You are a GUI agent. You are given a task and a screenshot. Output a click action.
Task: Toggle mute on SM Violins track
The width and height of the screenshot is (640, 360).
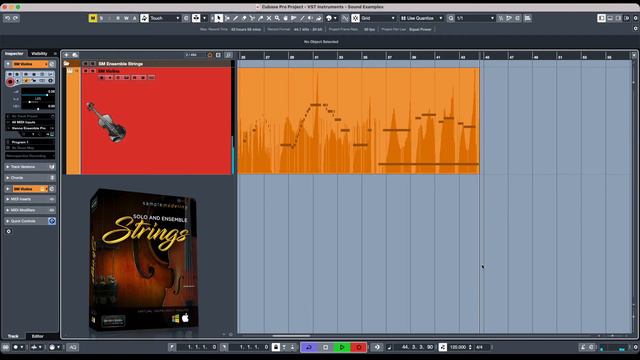[x=86, y=71]
